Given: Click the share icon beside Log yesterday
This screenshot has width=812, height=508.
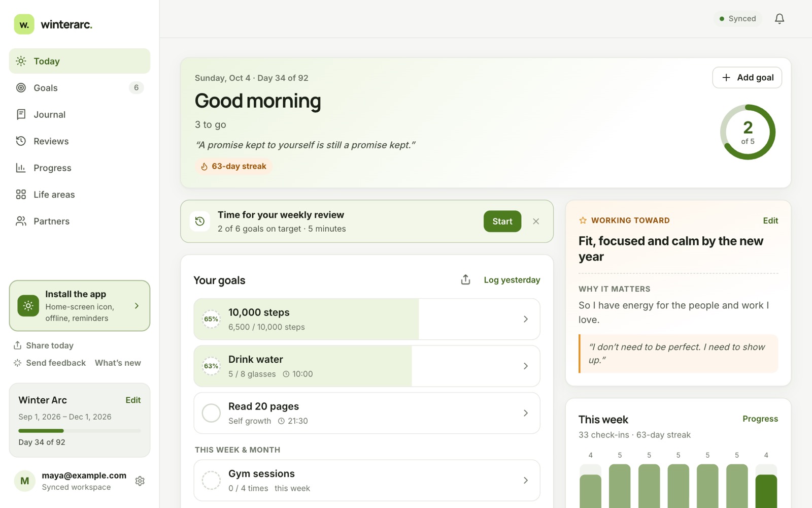Looking at the screenshot, I should coord(465,280).
